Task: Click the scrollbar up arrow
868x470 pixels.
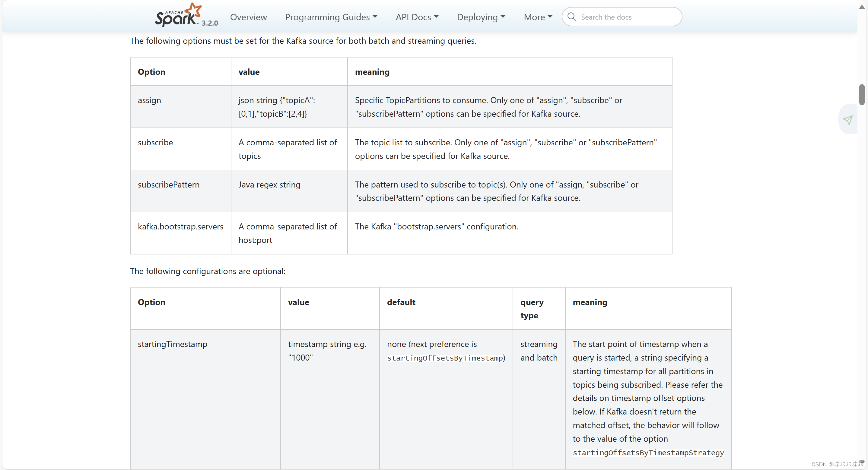Action: [x=862, y=7]
